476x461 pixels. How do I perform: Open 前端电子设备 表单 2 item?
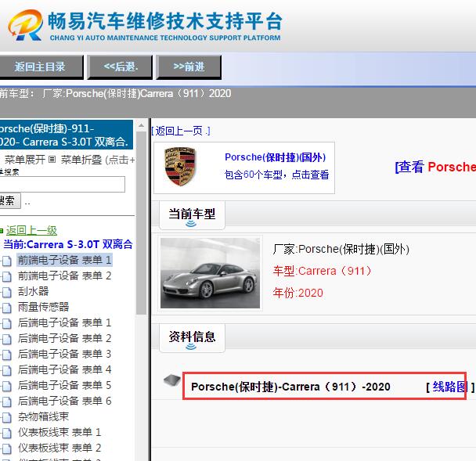click(64, 276)
